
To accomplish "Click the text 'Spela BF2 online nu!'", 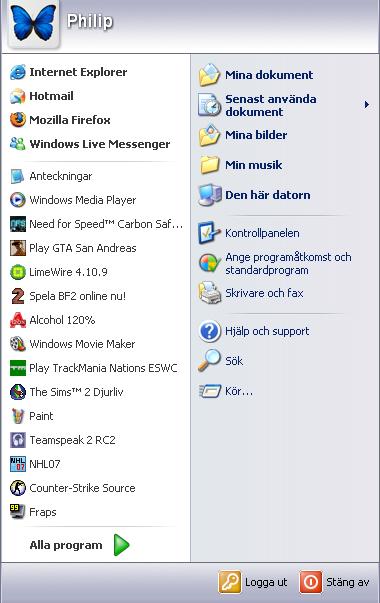I will pyautogui.click(x=78, y=296).
